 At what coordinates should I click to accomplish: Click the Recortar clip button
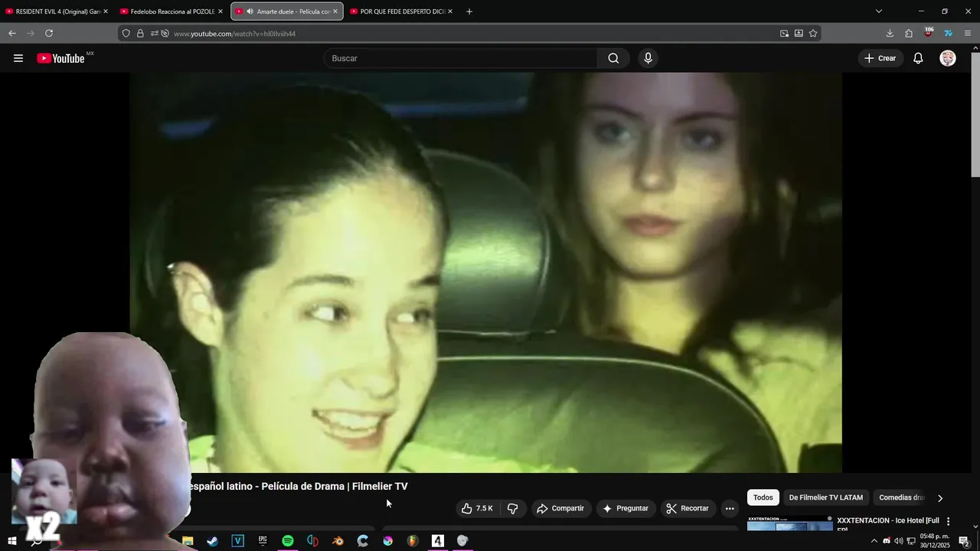coord(688,508)
